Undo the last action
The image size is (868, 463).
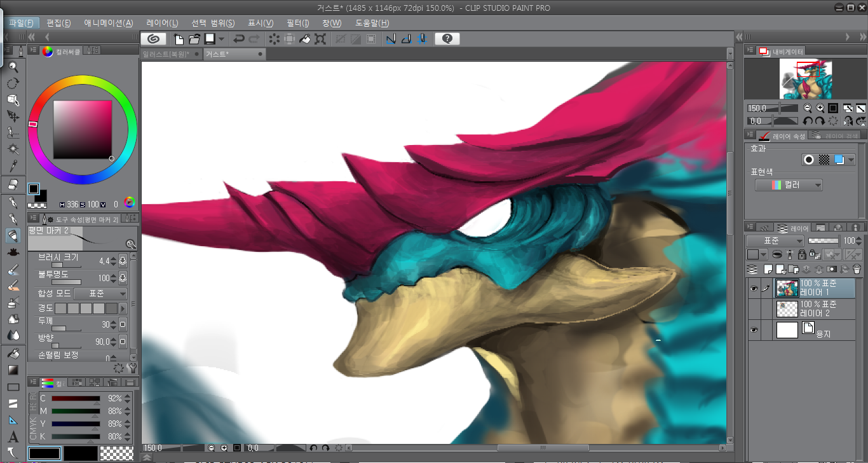[x=239, y=39]
